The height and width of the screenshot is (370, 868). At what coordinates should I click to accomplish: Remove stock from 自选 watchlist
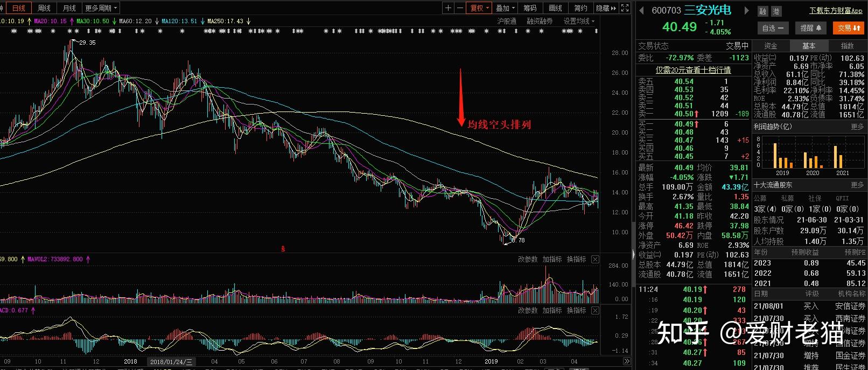tap(773, 28)
